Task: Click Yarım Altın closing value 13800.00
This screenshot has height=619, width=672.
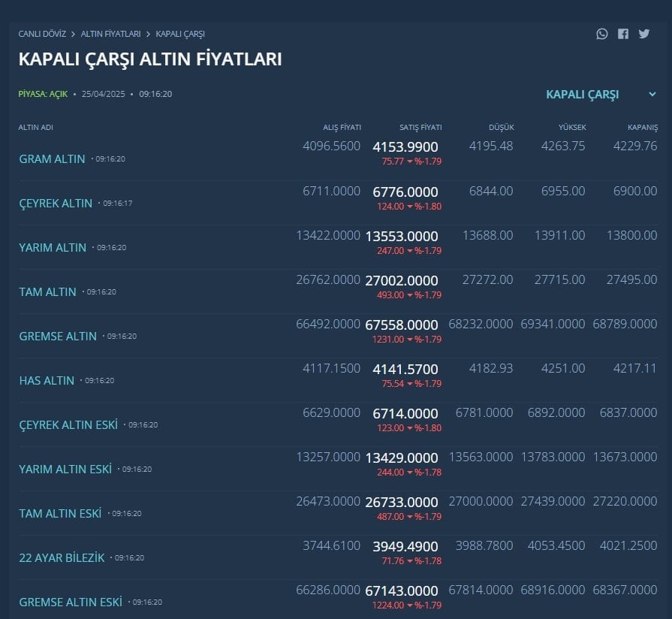Action: coord(631,235)
